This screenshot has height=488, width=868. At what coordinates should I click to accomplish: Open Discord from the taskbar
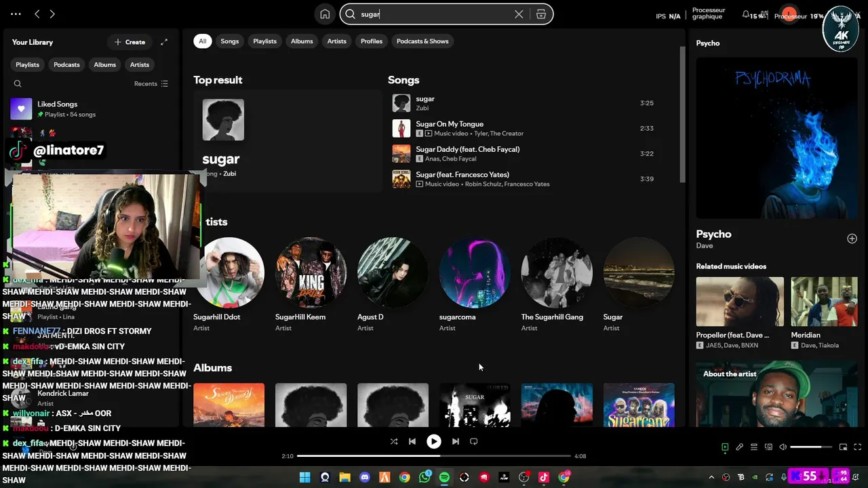(x=365, y=477)
